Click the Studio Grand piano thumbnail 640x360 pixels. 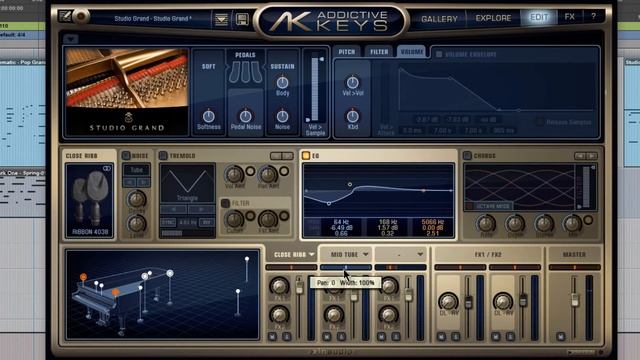tap(127, 92)
